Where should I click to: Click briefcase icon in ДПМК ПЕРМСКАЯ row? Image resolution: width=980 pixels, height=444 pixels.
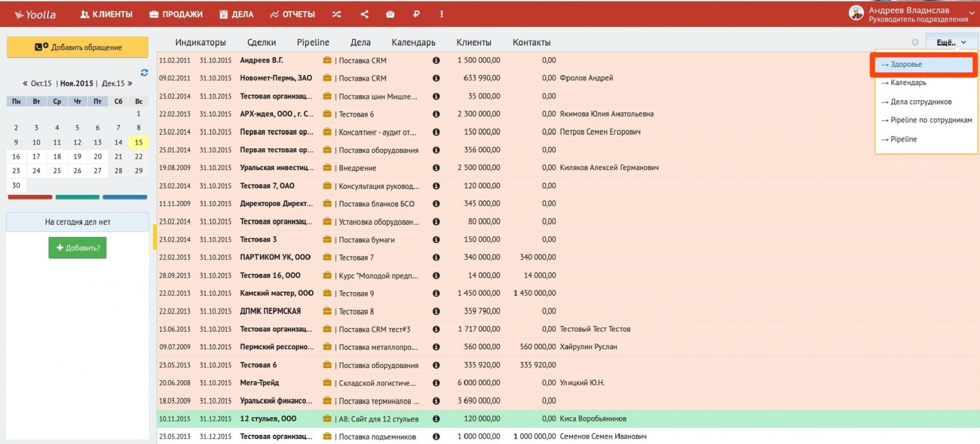[x=327, y=311]
